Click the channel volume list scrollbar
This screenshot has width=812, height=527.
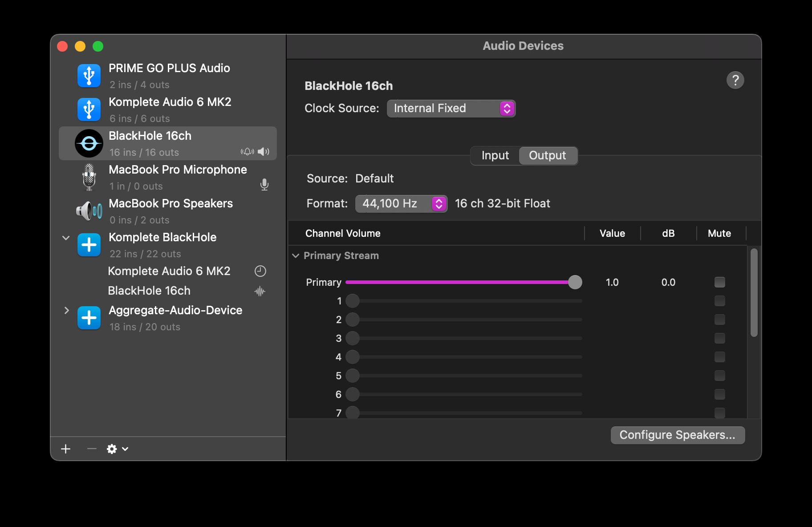[x=754, y=293]
